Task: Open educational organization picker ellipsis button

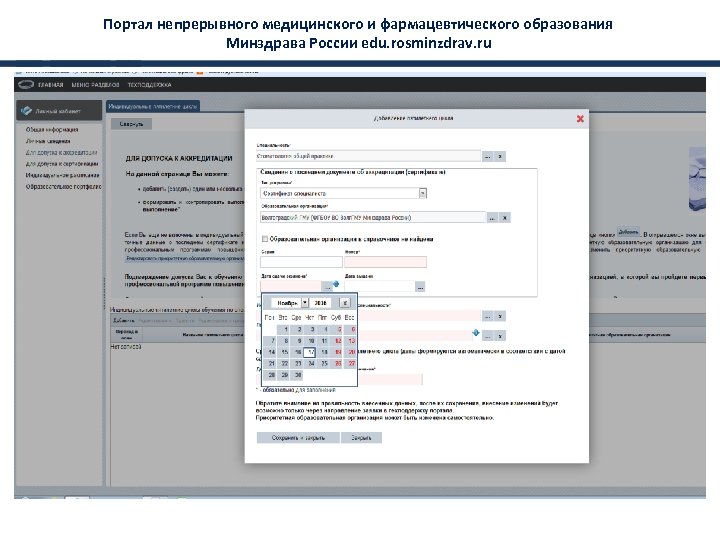Action: (492, 218)
